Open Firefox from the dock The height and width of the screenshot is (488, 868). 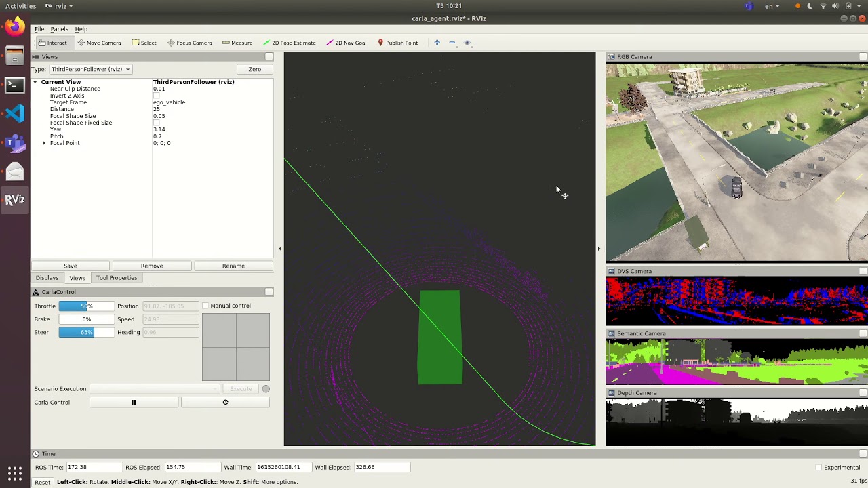pyautogui.click(x=15, y=27)
